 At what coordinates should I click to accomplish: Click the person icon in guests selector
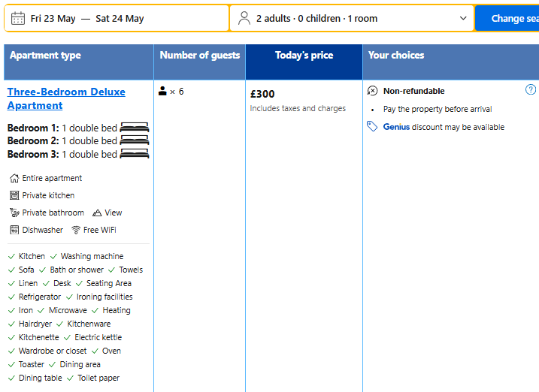tap(244, 19)
